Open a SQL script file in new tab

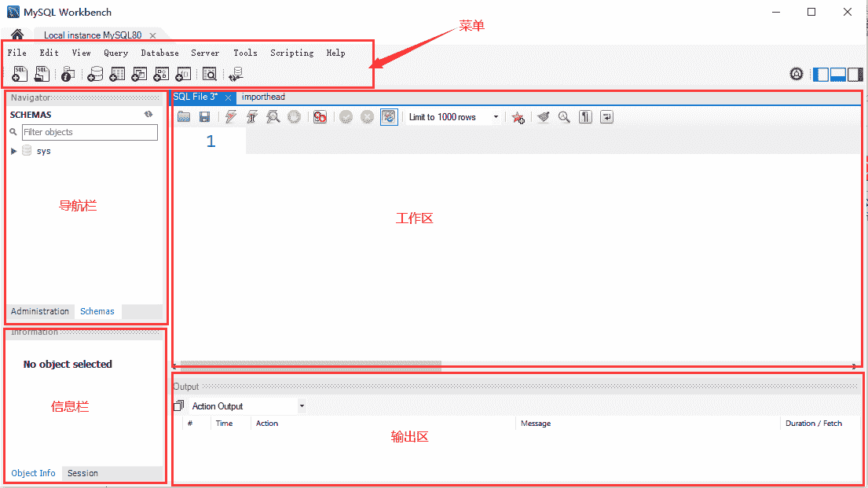point(42,74)
